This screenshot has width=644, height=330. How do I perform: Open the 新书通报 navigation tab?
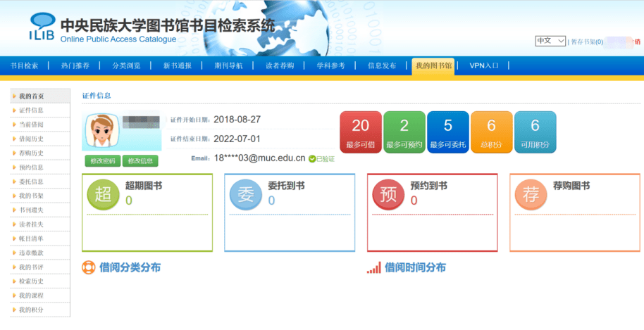point(178,65)
